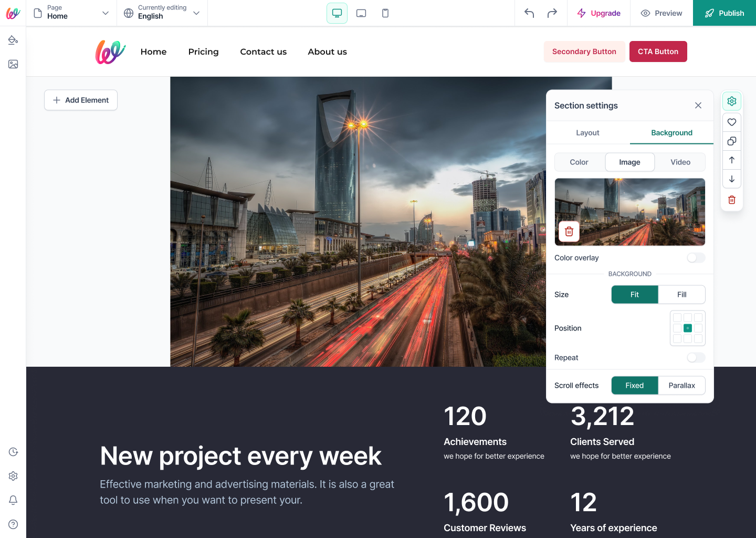Move the section down with arrow icon
The height and width of the screenshot is (538, 756).
[x=732, y=179]
